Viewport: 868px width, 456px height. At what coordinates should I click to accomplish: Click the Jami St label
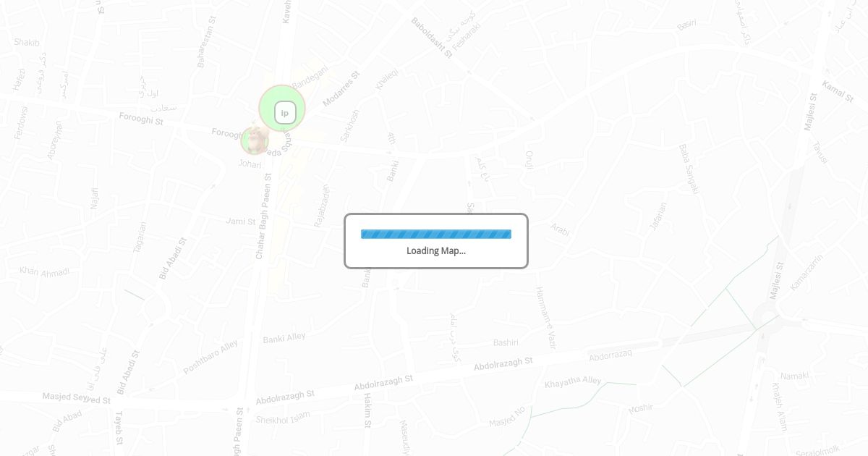[x=241, y=221]
